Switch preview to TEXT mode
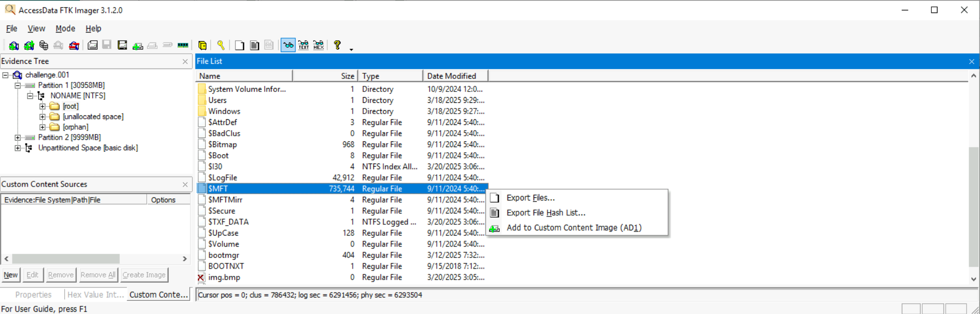980x314 pixels. (304, 45)
